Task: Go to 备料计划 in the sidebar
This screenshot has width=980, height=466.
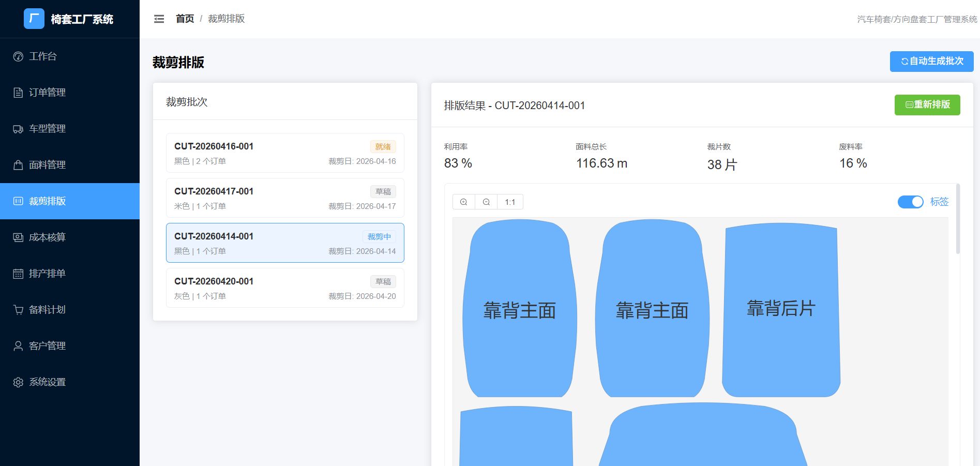Action: coord(70,310)
